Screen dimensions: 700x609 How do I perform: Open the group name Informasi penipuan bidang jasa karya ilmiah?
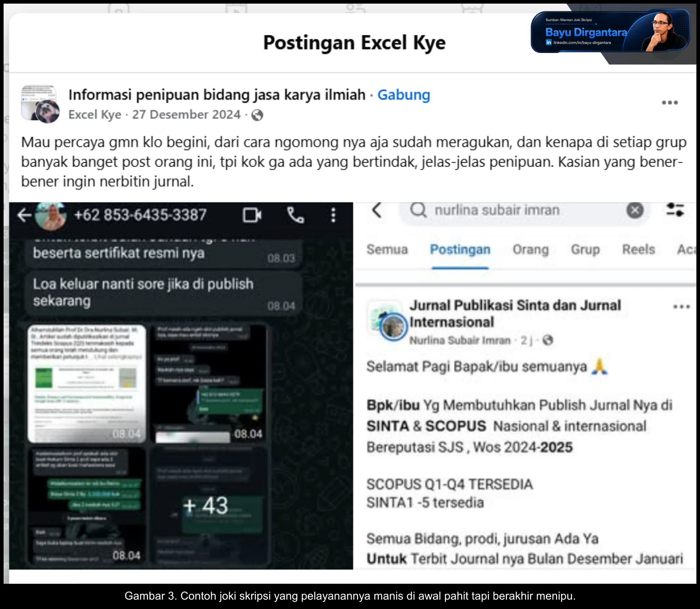pyautogui.click(x=217, y=95)
